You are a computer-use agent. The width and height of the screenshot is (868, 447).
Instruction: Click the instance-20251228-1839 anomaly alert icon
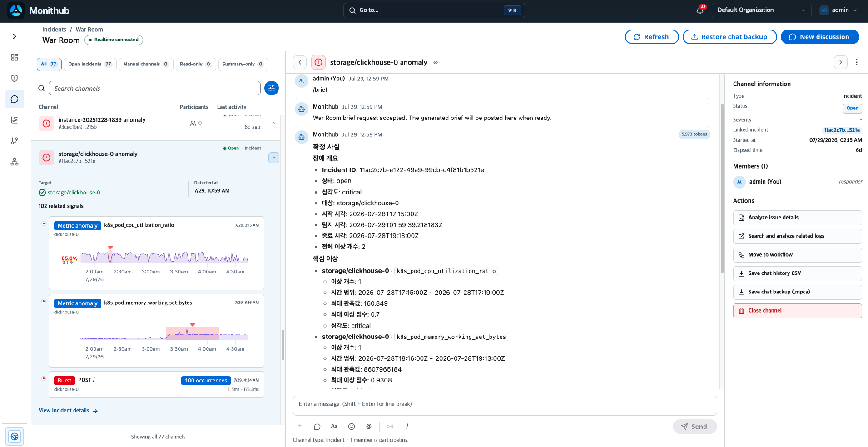[x=46, y=123]
